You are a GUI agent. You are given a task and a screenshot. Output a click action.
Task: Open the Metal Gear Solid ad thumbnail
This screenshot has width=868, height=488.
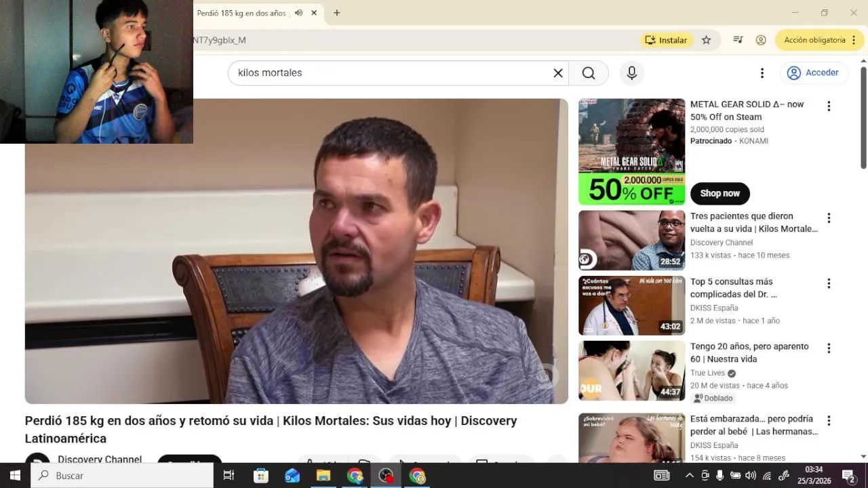pos(632,152)
